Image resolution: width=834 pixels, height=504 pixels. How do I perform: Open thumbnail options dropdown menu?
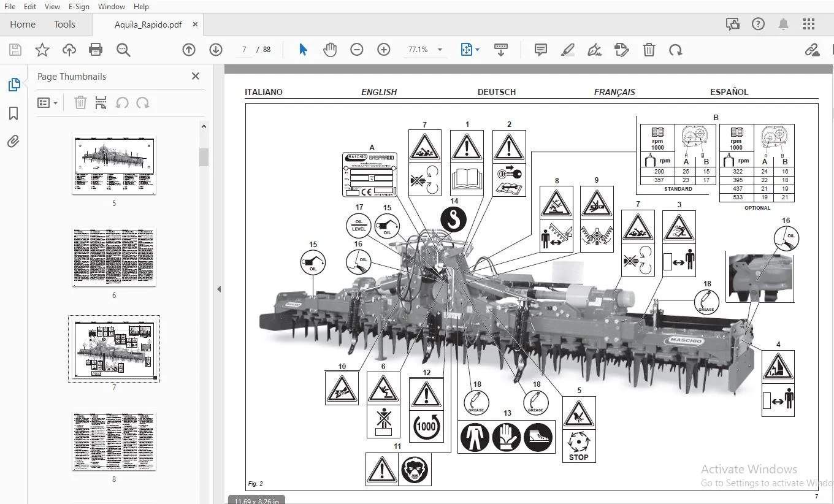[x=47, y=103]
